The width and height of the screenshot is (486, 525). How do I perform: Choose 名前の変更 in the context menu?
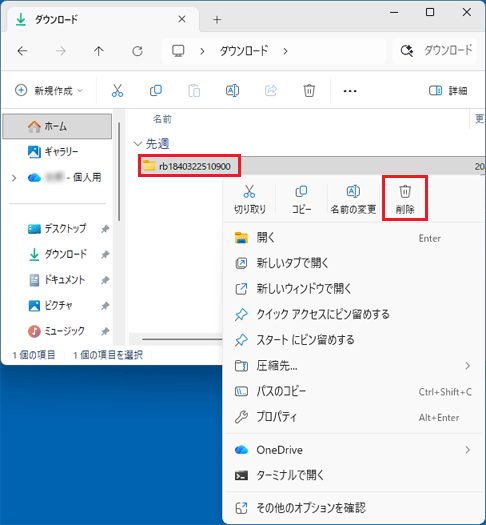pyautogui.click(x=353, y=199)
